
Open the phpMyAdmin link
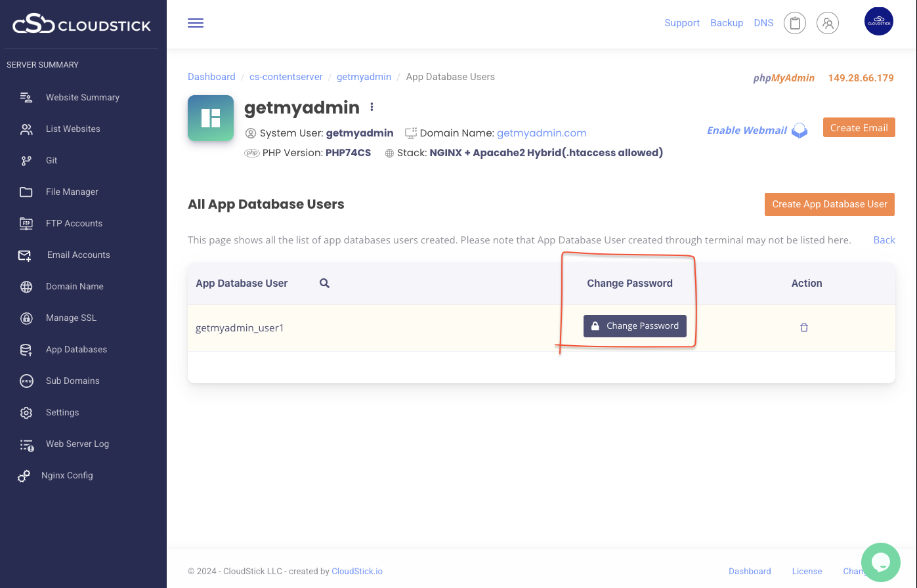click(783, 78)
